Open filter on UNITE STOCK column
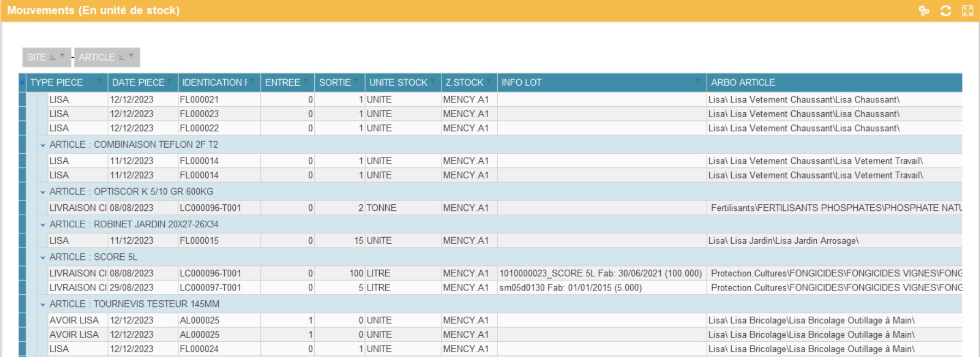Image resolution: width=980 pixels, height=357 pixels. pos(433,81)
